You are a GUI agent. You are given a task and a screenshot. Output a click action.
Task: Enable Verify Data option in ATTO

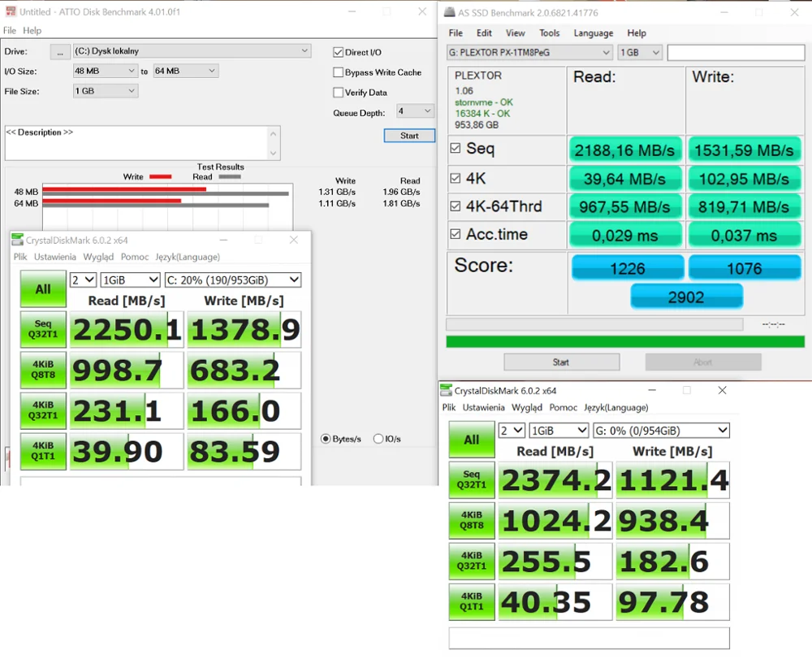point(338,92)
